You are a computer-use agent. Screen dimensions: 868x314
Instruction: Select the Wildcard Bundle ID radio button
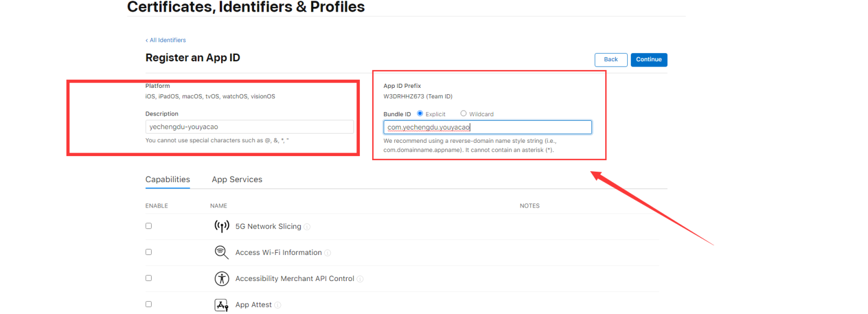click(x=464, y=113)
